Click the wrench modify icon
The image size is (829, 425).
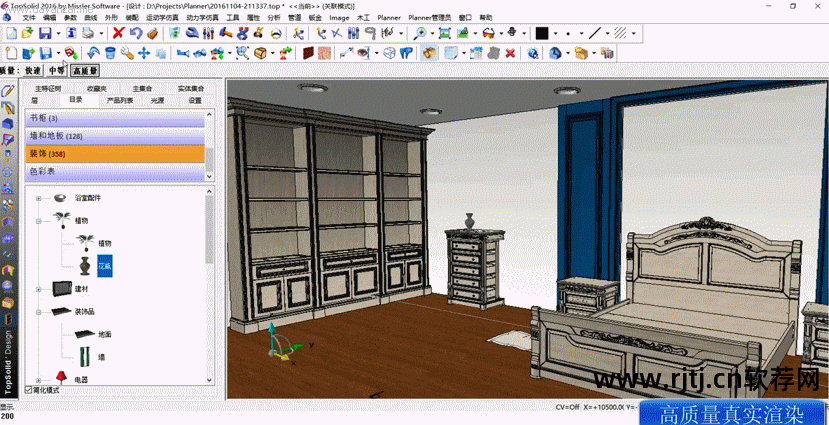pos(127,53)
